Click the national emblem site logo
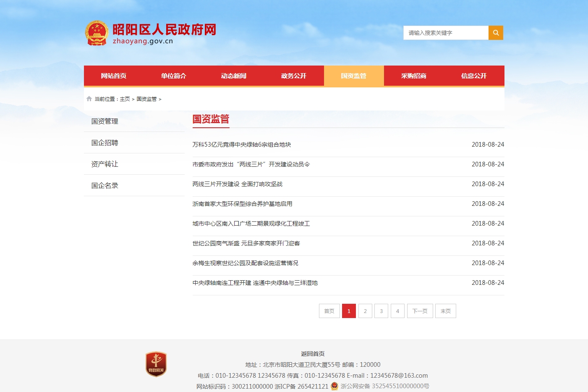Image resolution: width=588 pixels, height=392 pixels. 97,33
